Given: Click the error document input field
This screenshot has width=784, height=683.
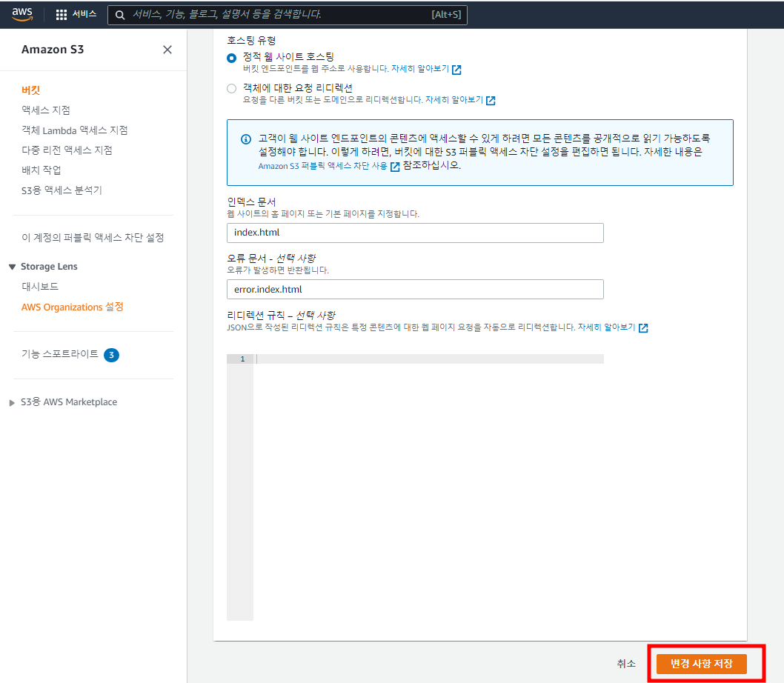Looking at the screenshot, I should click(415, 290).
